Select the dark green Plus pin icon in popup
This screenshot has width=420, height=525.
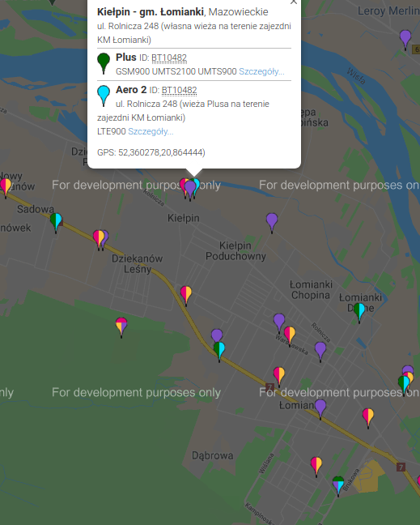[x=104, y=63]
